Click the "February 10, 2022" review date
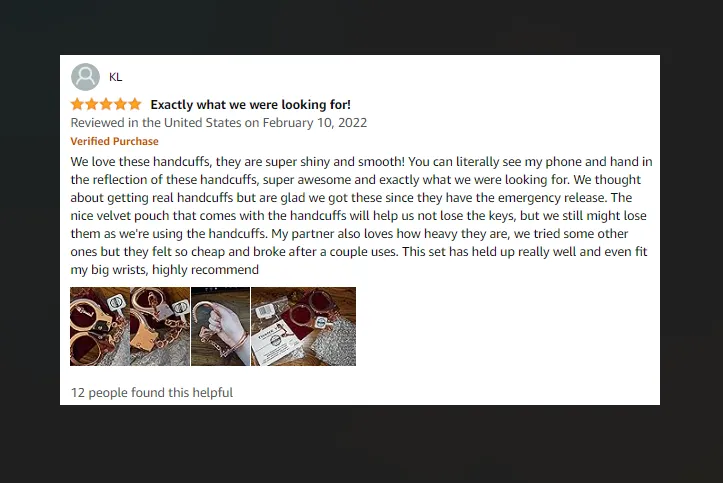 coord(314,123)
